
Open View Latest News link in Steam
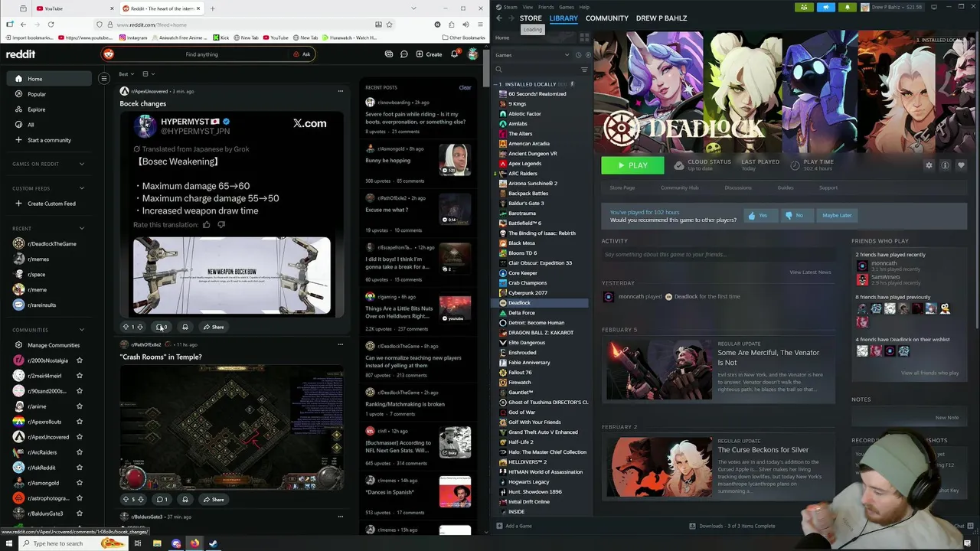point(810,272)
